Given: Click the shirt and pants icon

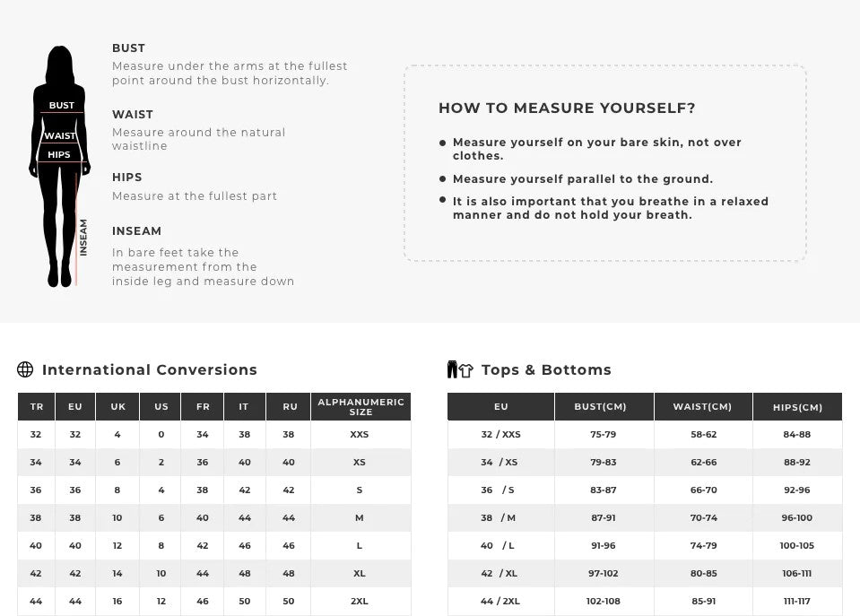Looking at the screenshot, I should 459,369.
